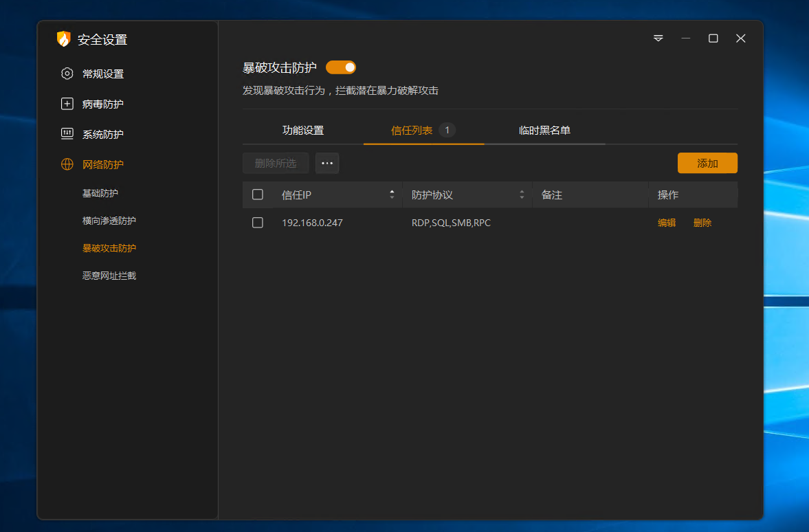
Task: Click 编辑 link for the trusted IP
Action: [667, 223]
